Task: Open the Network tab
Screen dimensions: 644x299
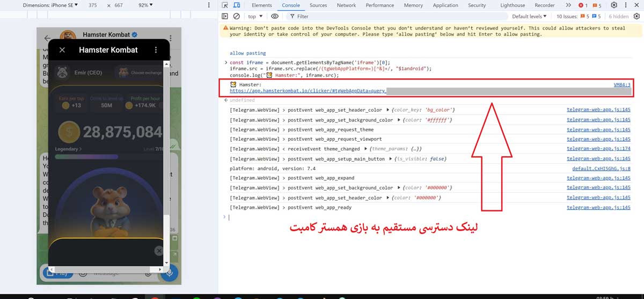Action: pyautogui.click(x=346, y=5)
